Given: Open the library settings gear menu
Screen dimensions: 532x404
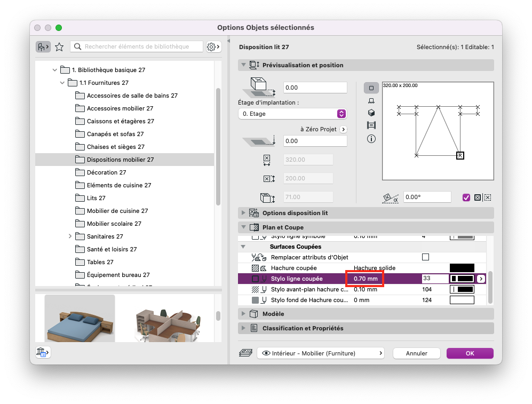Looking at the screenshot, I should tap(214, 46).
